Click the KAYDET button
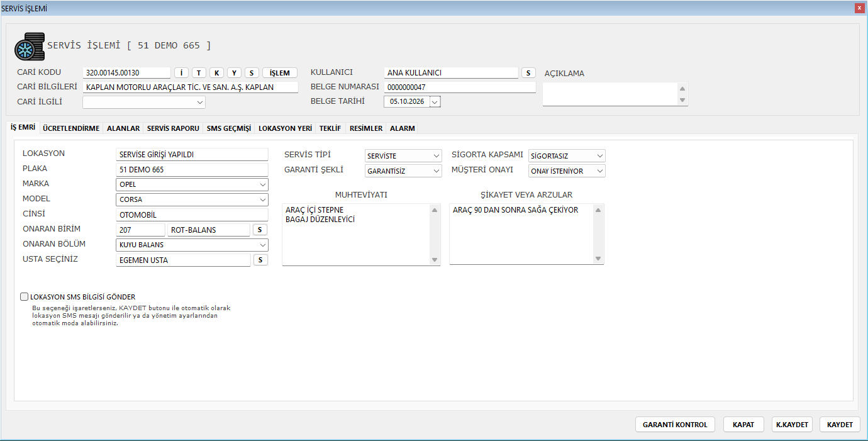Screen dimensions: 868x441 pos(840,425)
